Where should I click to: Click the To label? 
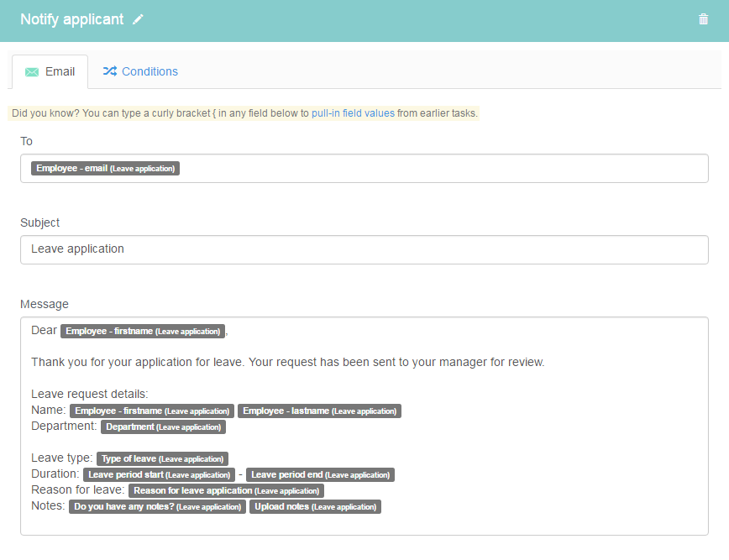click(x=27, y=141)
